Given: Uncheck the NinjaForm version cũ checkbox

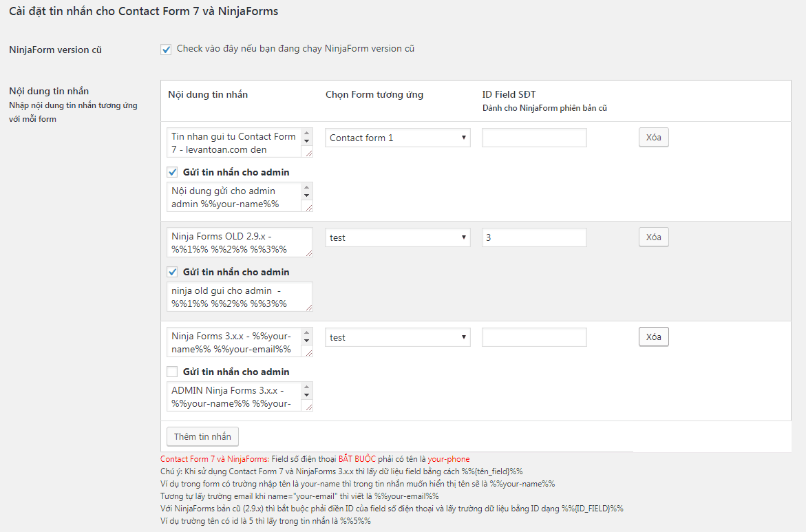Looking at the screenshot, I should [165, 49].
